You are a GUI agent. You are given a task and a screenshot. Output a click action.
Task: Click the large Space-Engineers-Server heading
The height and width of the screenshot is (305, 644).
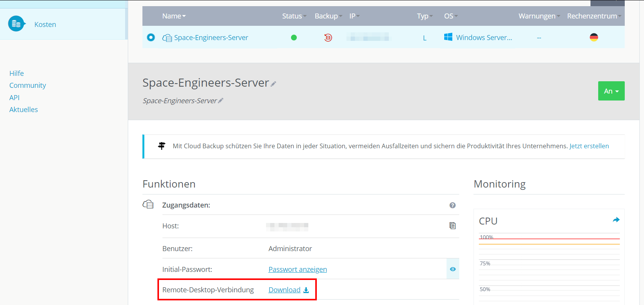pyautogui.click(x=206, y=82)
